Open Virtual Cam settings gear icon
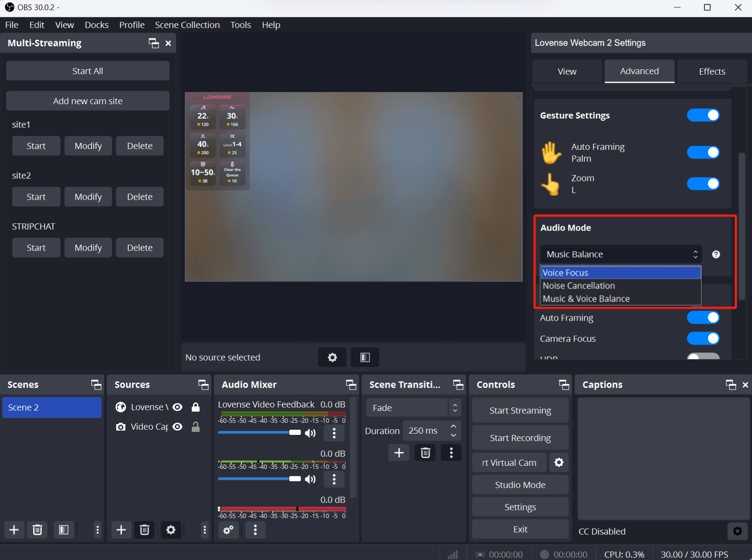752x560 pixels. coord(559,462)
